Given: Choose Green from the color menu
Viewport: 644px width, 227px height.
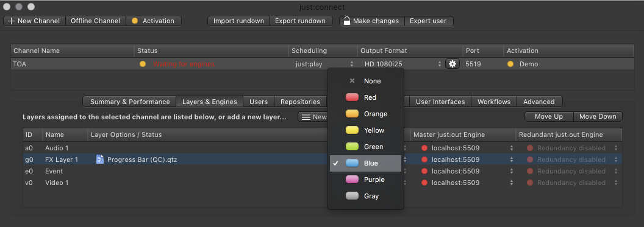Looking at the screenshot, I should click(365, 147).
